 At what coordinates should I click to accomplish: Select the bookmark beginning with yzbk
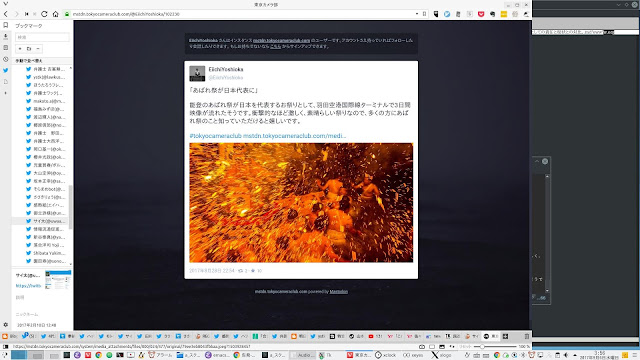[x=45, y=77]
